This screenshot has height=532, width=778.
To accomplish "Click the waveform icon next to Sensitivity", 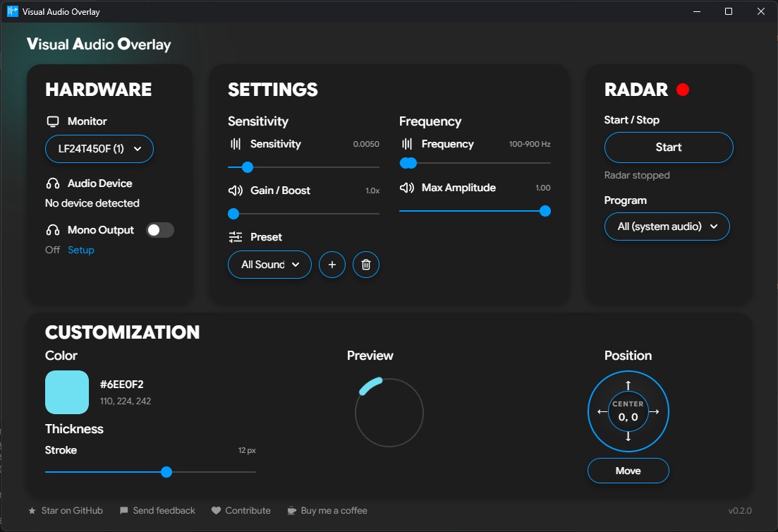I will coord(235,144).
